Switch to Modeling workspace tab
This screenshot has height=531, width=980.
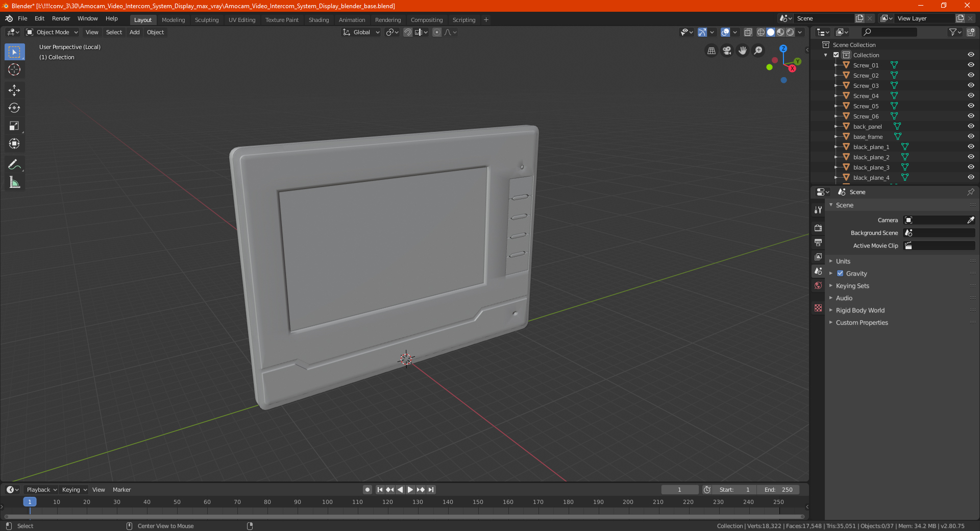[x=173, y=20]
